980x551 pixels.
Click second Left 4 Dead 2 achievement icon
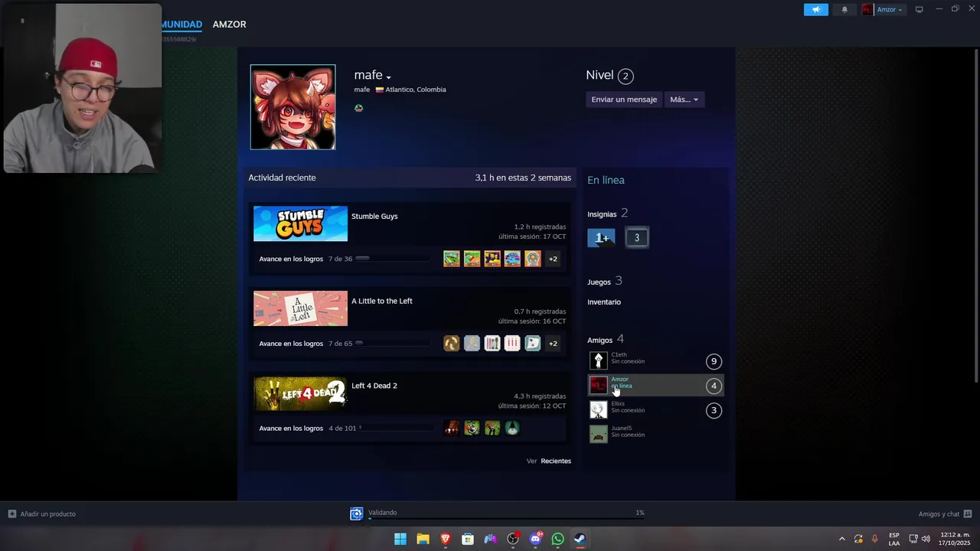coord(472,429)
